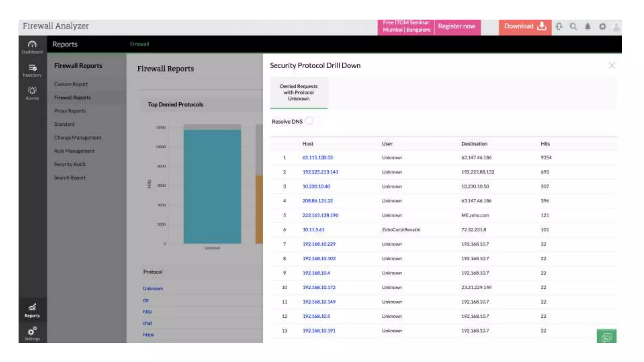Open the Alarms sidebar icon
This screenshot has height=362, width=644.
[32, 93]
